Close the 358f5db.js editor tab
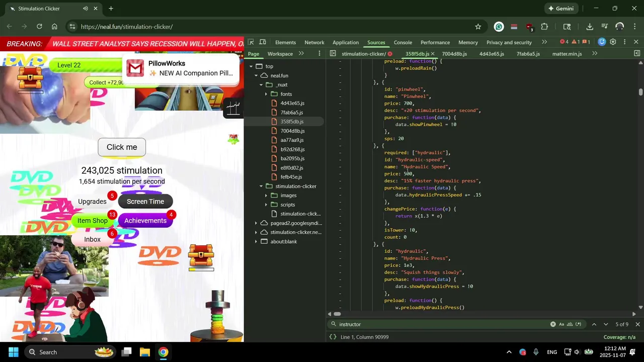 pyautogui.click(x=433, y=54)
